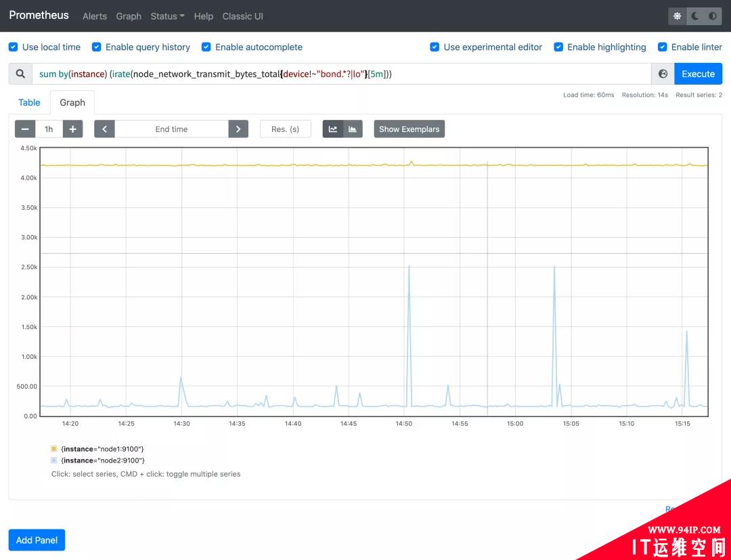The width and height of the screenshot is (731, 560).
Task: Switch to the Table tab
Action: click(x=29, y=102)
